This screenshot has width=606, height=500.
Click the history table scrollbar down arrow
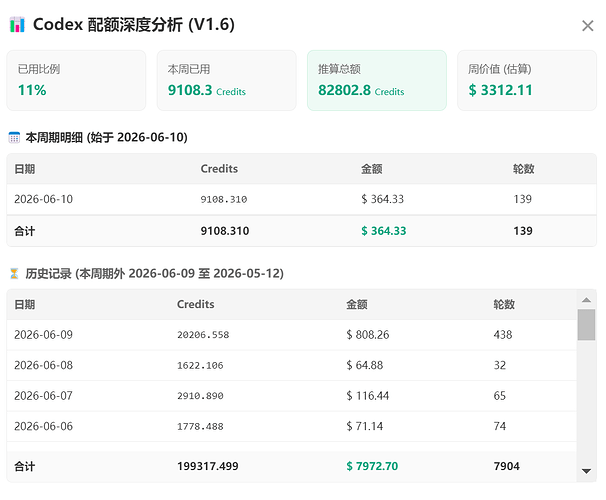pos(586,471)
